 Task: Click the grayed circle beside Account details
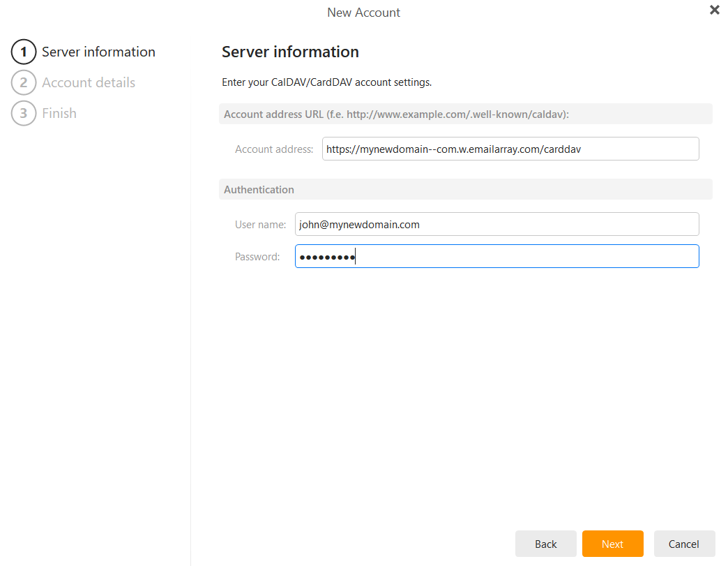(x=24, y=82)
